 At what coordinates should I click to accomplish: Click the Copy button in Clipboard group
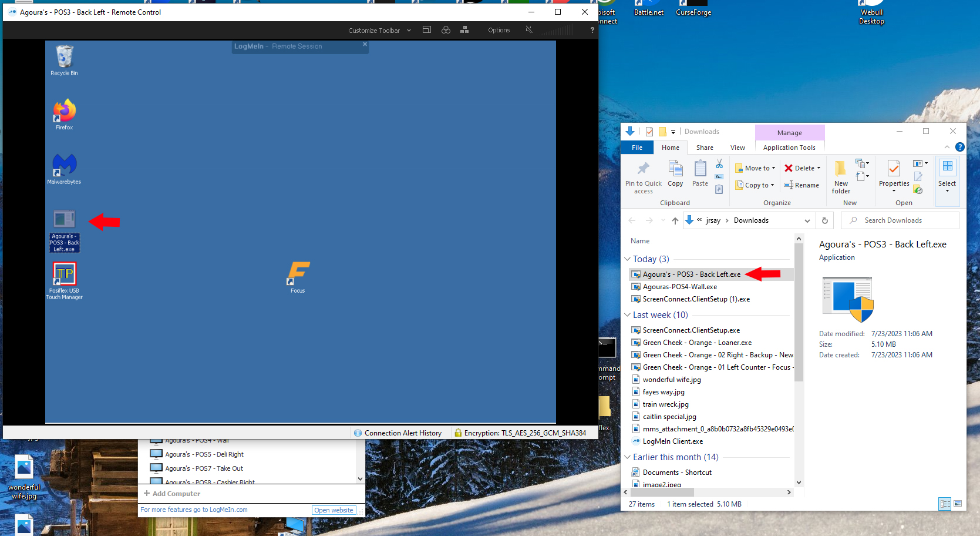pos(675,174)
